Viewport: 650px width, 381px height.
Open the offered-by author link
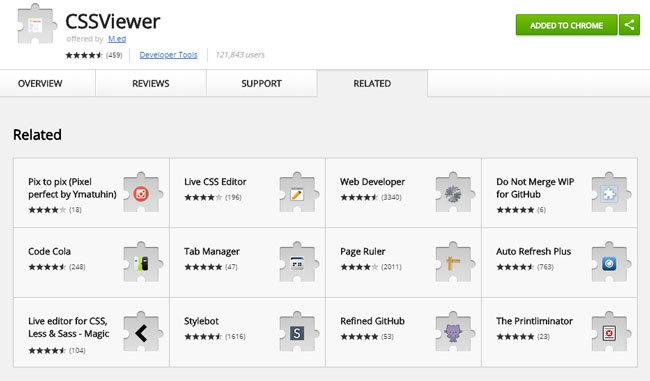(x=117, y=39)
